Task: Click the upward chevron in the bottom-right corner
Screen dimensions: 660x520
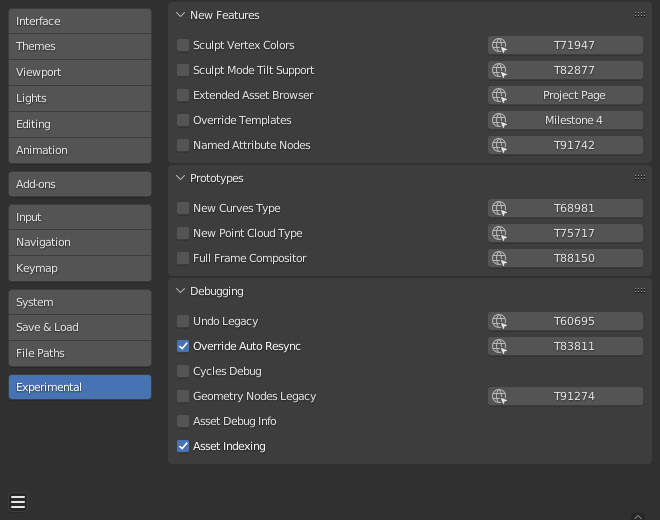Action: click(x=638, y=517)
